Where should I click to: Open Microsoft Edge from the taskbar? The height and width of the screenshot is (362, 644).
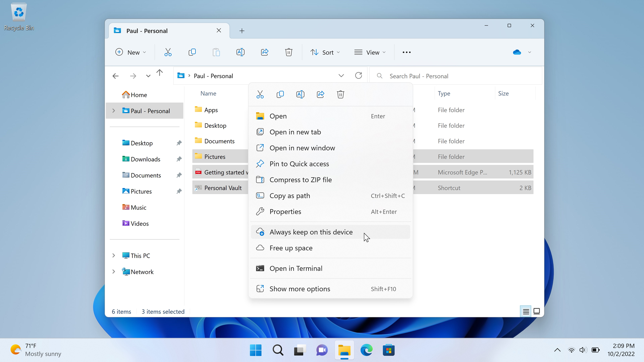[x=366, y=350]
